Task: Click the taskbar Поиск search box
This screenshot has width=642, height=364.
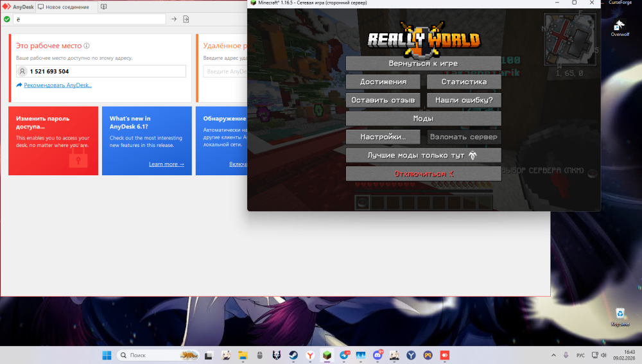Action: (x=158, y=356)
